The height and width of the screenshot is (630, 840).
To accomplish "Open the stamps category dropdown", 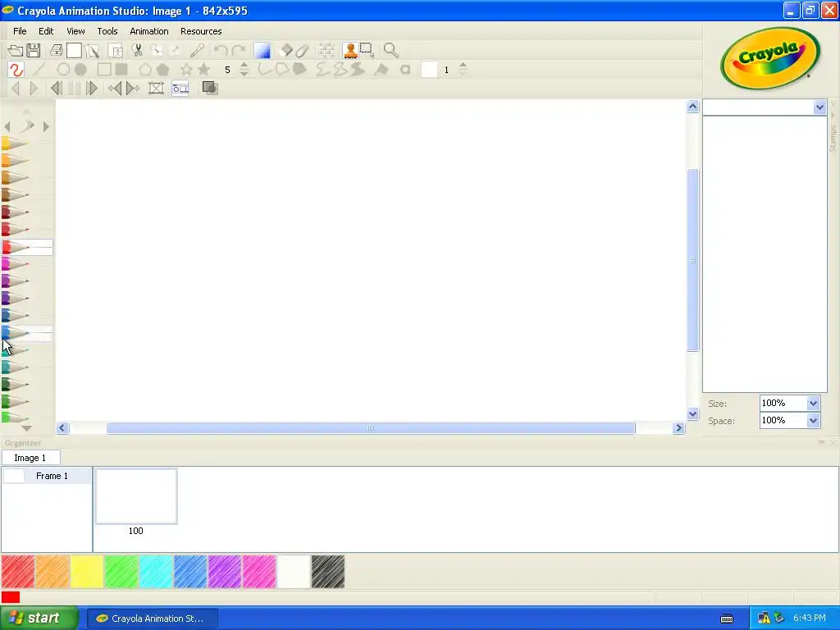I will coord(819,107).
